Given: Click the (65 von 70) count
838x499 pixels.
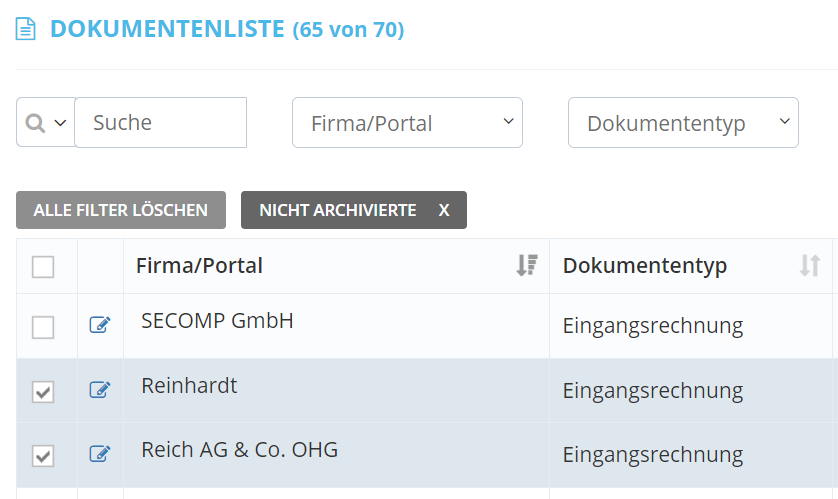Looking at the screenshot, I should pyautogui.click(x=348, y=29).
